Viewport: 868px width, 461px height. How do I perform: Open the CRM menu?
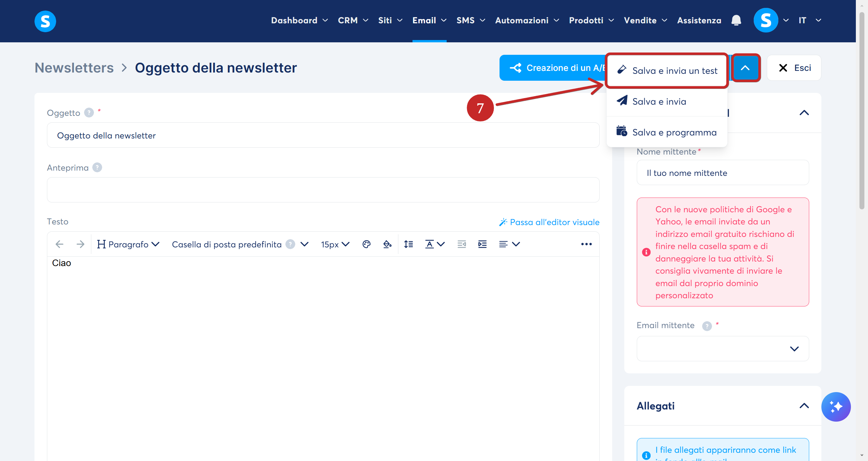click(x=353, y=21)
